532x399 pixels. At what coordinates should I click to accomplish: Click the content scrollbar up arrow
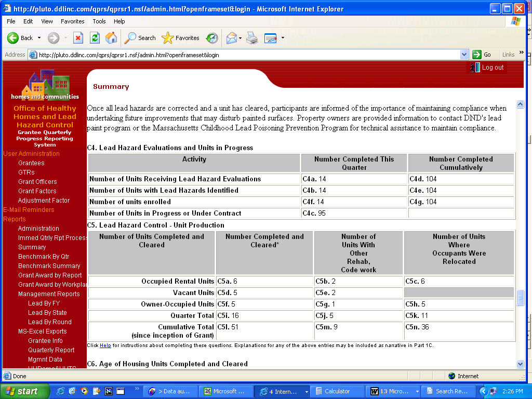(x=520, y=104)
